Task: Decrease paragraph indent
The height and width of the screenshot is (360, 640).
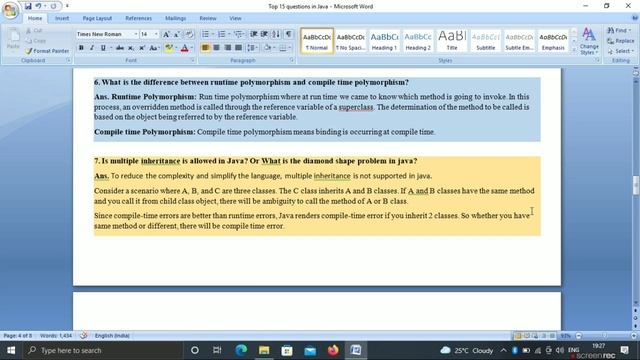Action: point(253,34)
